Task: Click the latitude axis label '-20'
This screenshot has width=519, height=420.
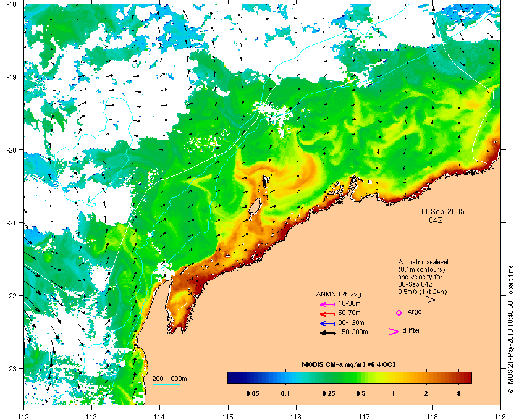Action: (x=11, y=150)
